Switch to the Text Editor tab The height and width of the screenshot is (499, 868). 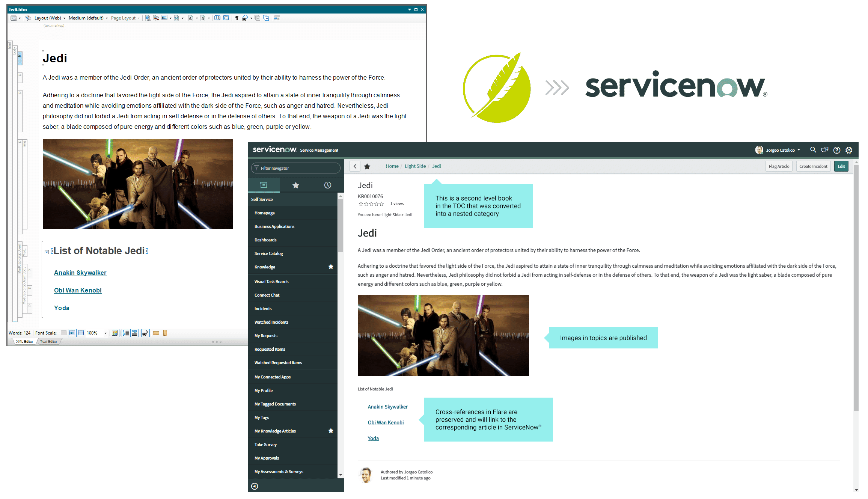(x=48, y=341)
